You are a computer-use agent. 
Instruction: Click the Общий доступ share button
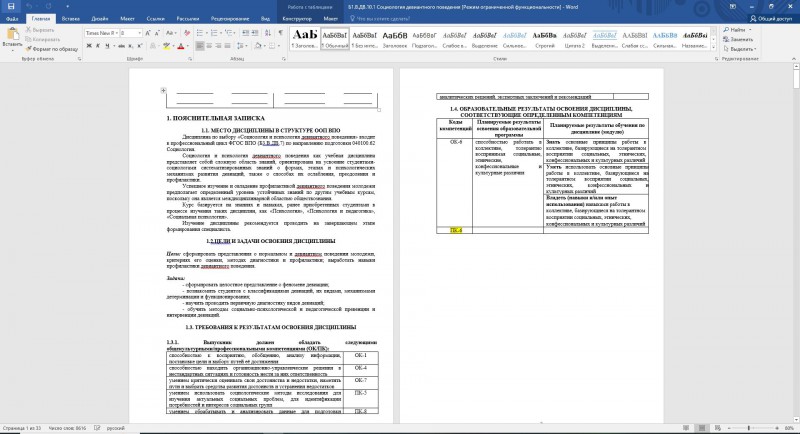click(770, 19)
